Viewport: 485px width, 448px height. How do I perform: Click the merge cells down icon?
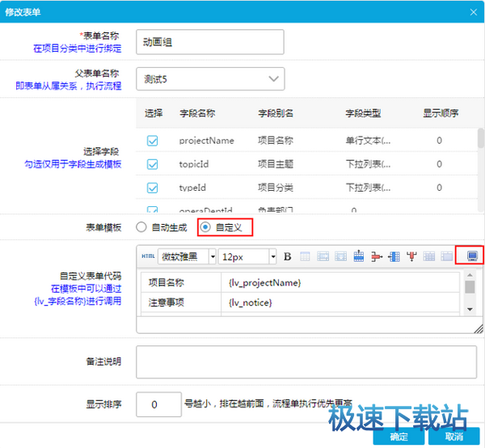340,256
